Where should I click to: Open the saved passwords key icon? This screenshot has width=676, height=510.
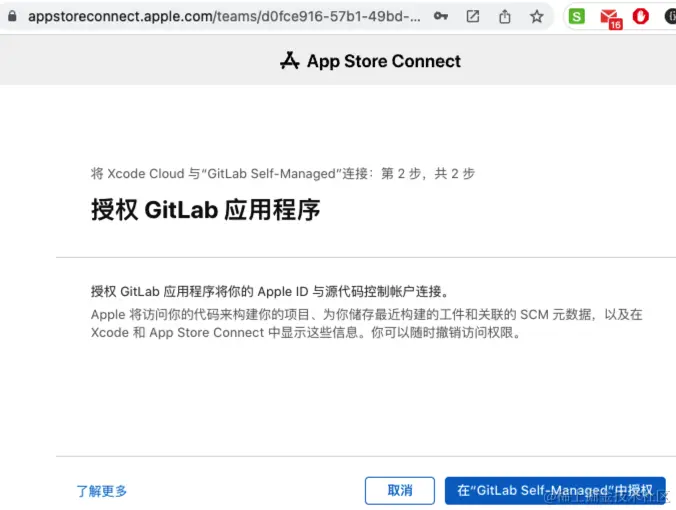(441, 16)
